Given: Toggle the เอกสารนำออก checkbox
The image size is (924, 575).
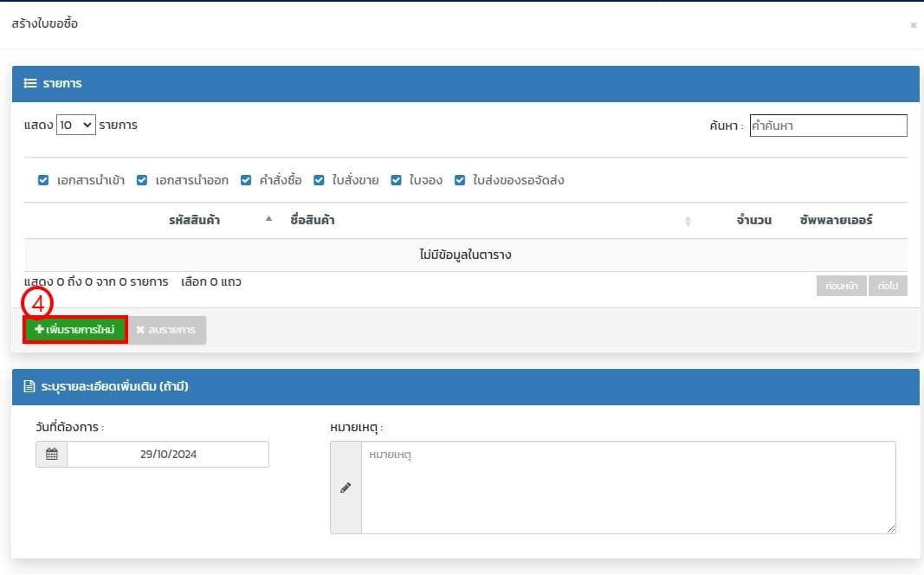Looking at the screenshot, I should (142, 181).
